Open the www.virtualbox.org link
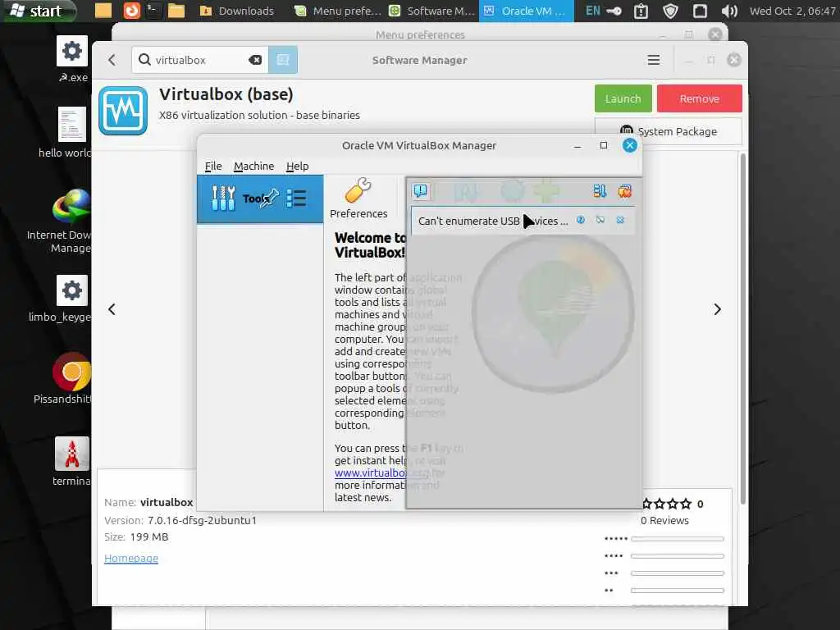 click(x=381, y=473)
